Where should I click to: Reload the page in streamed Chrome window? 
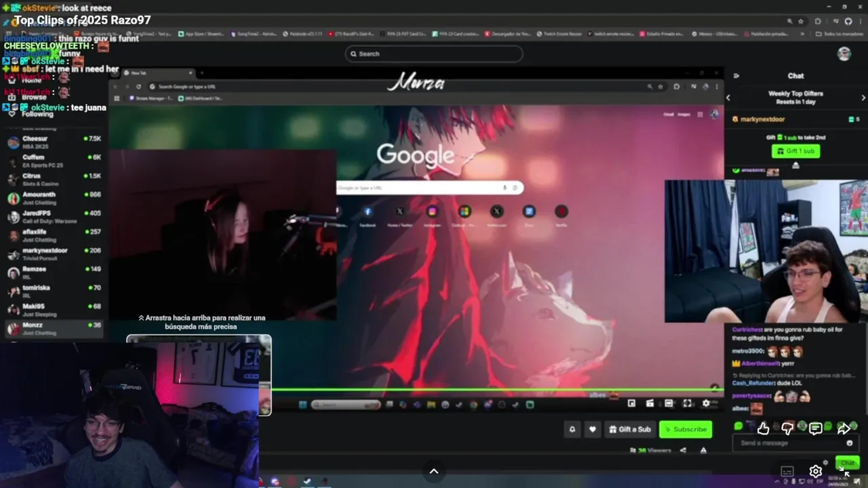[x=138, y=87]
